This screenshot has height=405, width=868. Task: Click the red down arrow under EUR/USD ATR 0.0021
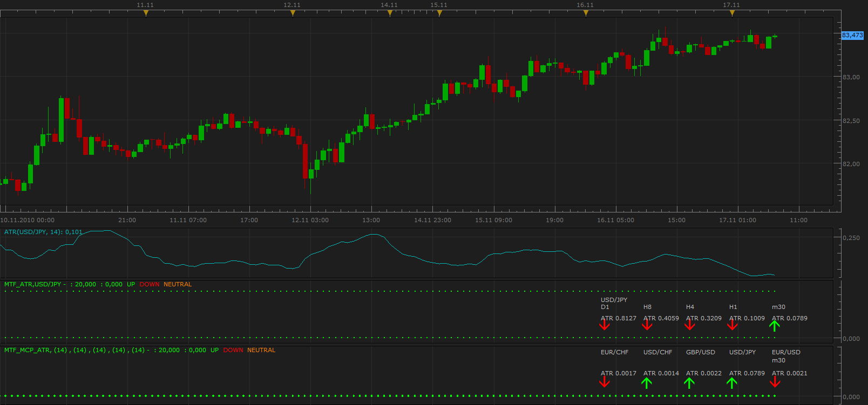tap(775, 382)
